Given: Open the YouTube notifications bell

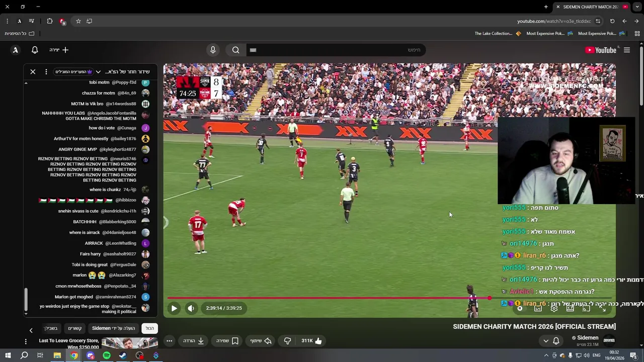Looking at the screenshot, I should pos(35,50).
